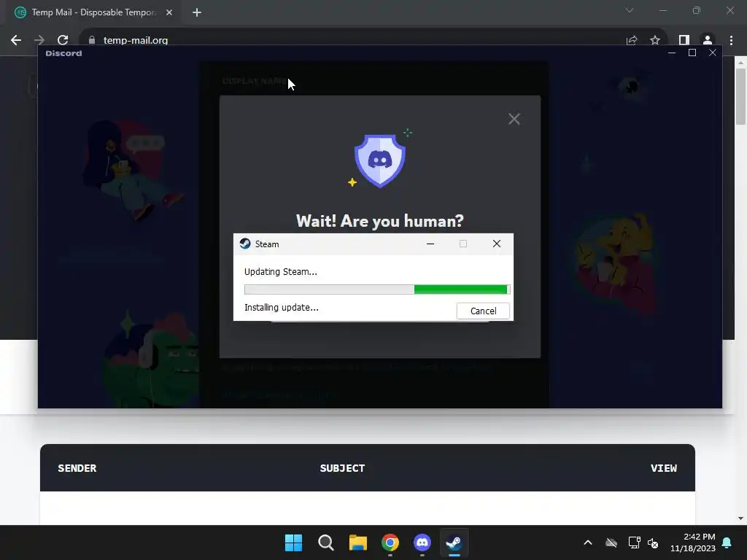Switch to Discord from taskbar

pyautogui.click(x=422, y=542)
